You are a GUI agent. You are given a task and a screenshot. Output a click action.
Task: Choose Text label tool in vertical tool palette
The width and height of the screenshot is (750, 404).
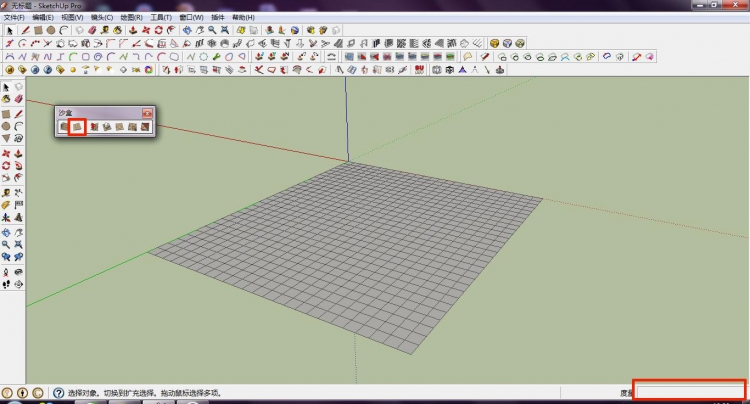coord(19,205)
